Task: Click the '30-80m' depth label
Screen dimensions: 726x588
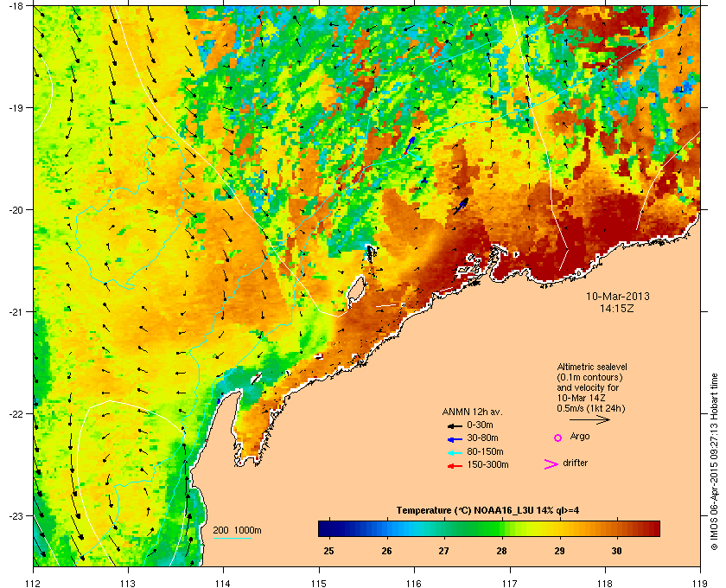Action: [482, 438]
